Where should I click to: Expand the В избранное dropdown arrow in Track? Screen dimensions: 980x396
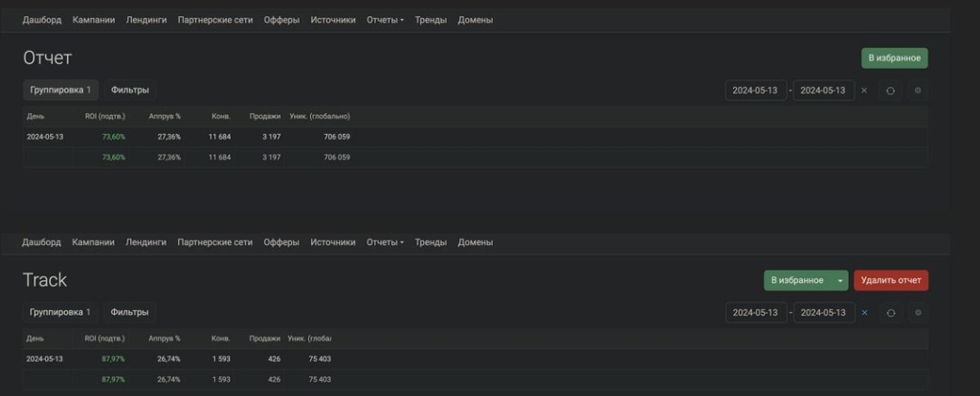pyautogui.click(x=840, y=280)
